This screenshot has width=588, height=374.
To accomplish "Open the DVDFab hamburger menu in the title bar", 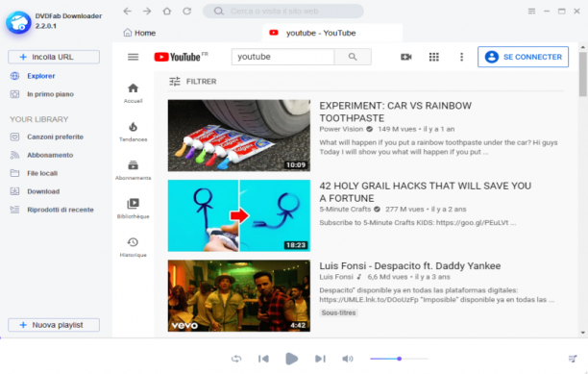I will pos(531,12).
